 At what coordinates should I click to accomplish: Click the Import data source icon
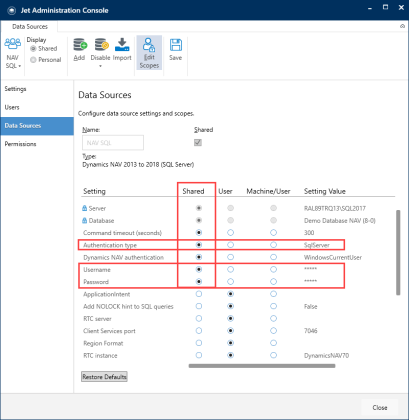pos(122,45)
